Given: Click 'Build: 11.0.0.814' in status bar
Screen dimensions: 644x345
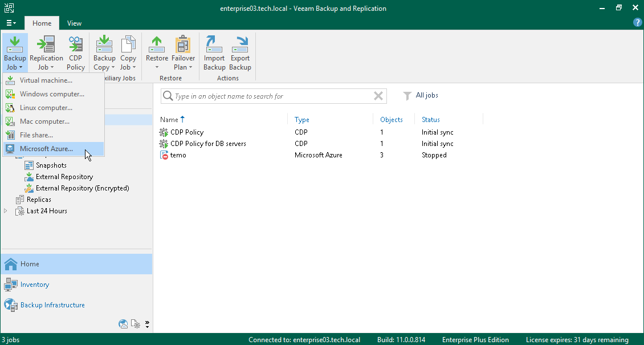Looking at the screenshot, I should [x=401, y=340].
